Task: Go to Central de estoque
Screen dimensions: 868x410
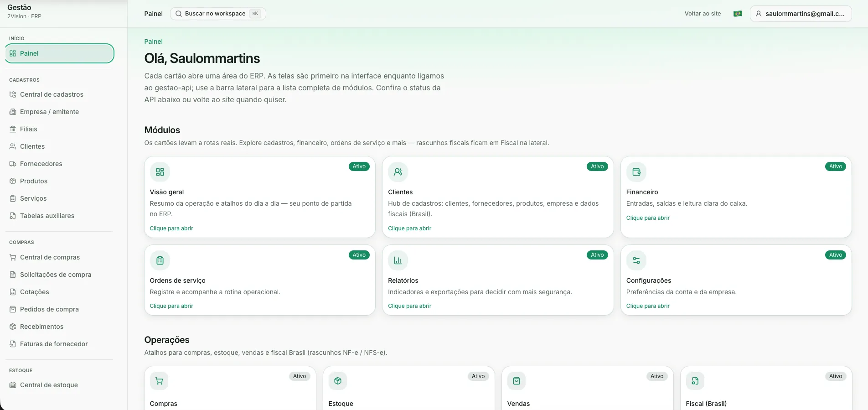Action: tap(60, 385)
